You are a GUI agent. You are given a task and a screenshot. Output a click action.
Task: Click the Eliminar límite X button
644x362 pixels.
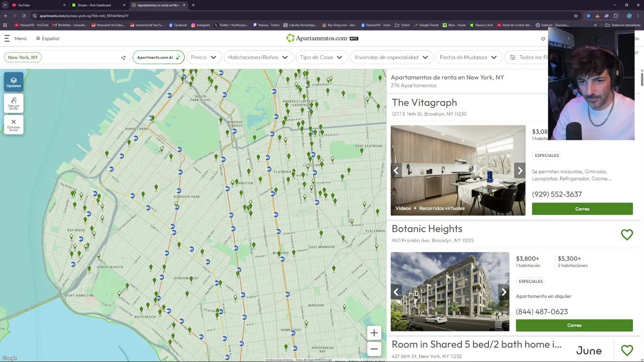[14, 124]
